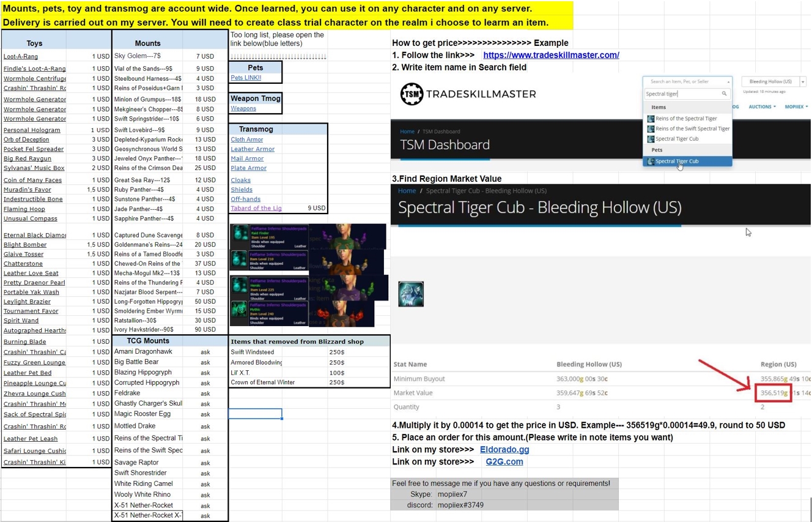Choose Spectral Tiger Cub under Items list

tap(677, 139)
